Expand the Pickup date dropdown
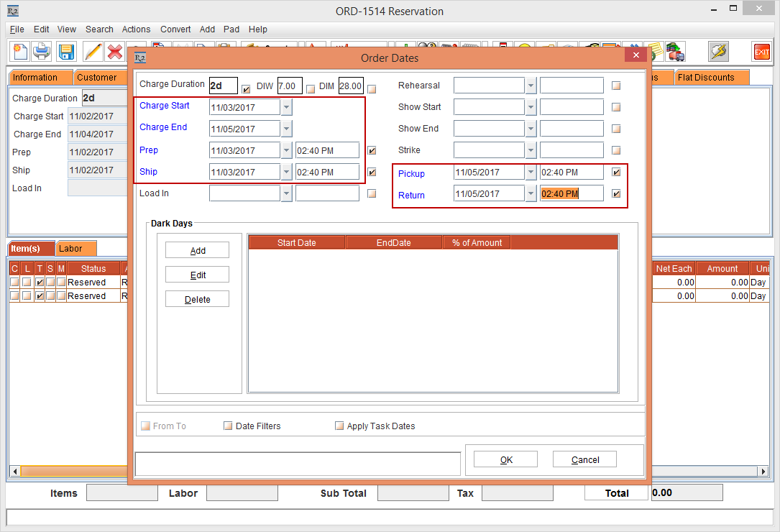 coord(532,172)
